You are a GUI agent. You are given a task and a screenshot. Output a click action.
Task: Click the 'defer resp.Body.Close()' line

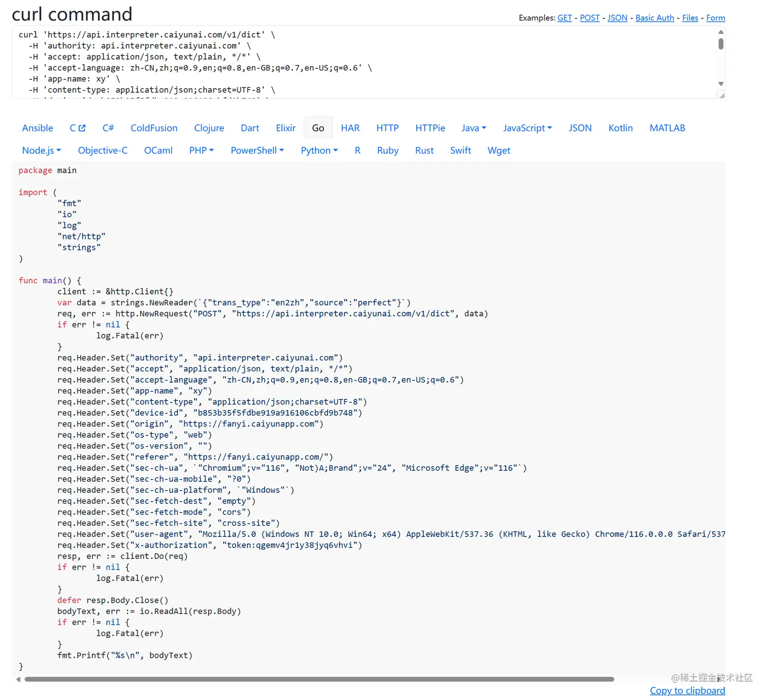[113, 600]
